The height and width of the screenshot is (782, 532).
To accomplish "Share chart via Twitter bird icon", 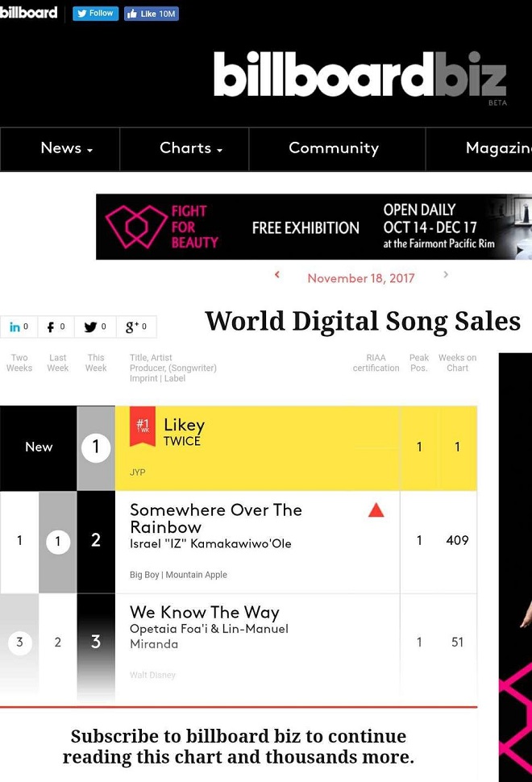I will [x=95, y=327].
